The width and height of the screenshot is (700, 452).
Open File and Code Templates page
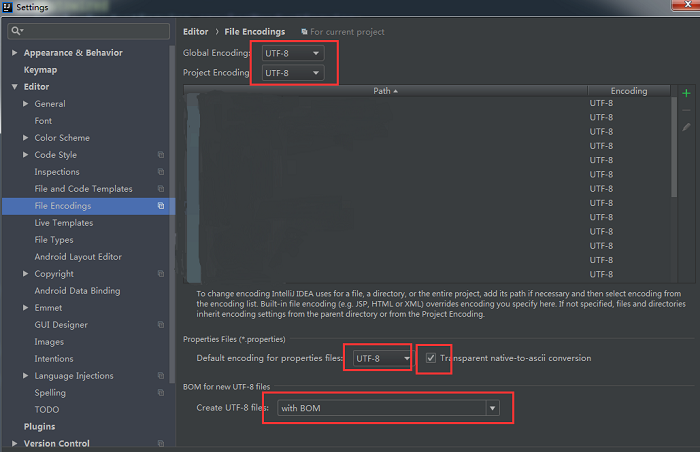(83, 188)
